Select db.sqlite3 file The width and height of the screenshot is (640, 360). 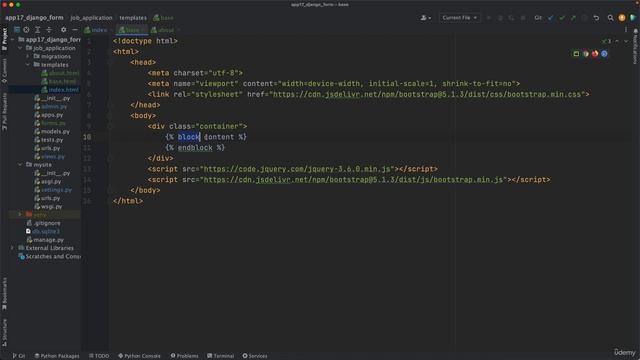42,231
